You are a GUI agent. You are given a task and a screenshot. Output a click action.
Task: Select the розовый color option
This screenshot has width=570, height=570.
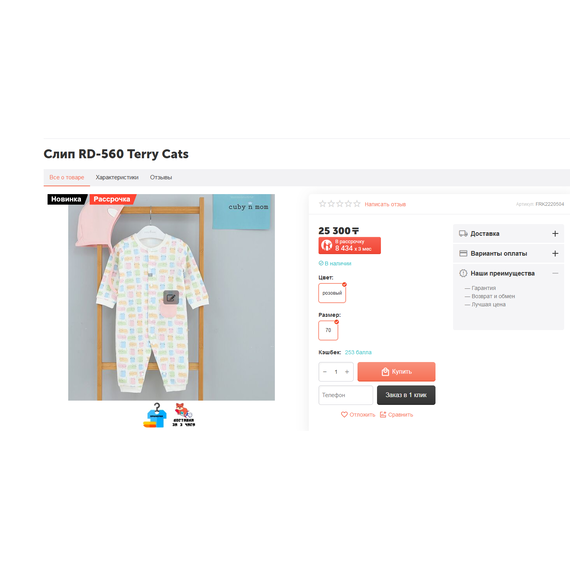pos(332,293)
